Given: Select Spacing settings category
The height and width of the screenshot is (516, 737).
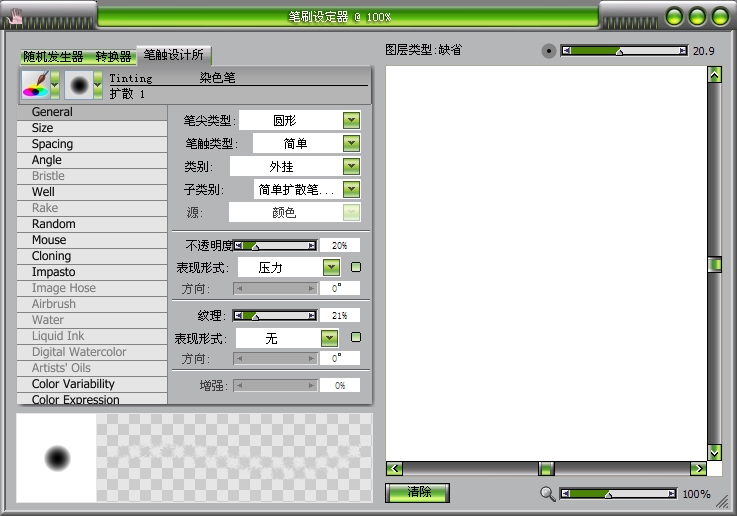Looking at the screenshot, I should (92, 144).
